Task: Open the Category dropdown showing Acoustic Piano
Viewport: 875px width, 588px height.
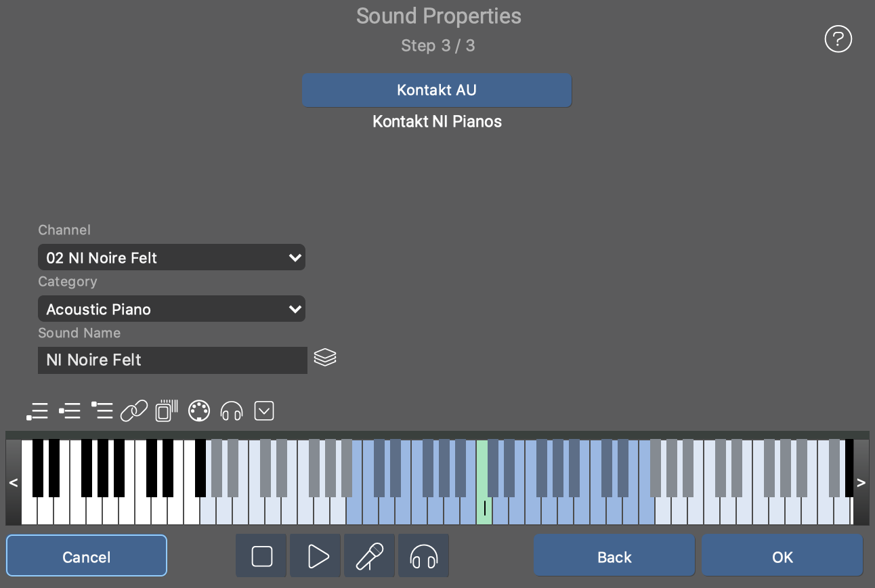Action: [171, 309]
